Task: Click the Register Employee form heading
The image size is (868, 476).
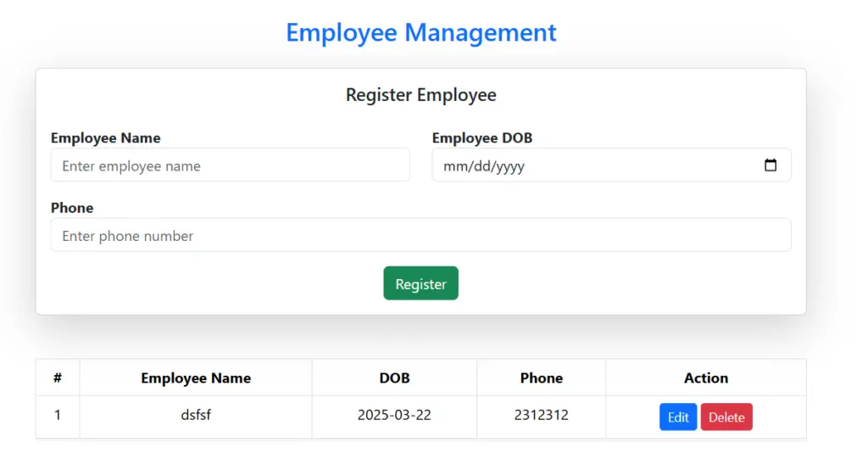Action: [x=420, y=95]
